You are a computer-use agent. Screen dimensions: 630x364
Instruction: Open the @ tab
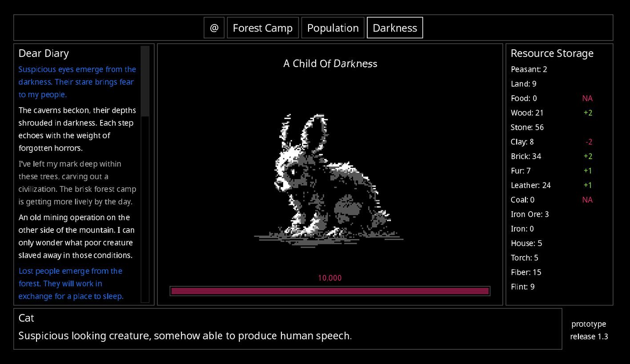point(214,28)
